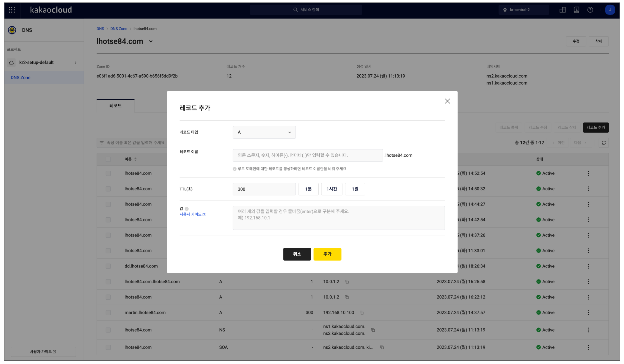The image size is (624, 364).
Task: Tick the select-all checkbox in table header
Action: (x=108, y=159)
